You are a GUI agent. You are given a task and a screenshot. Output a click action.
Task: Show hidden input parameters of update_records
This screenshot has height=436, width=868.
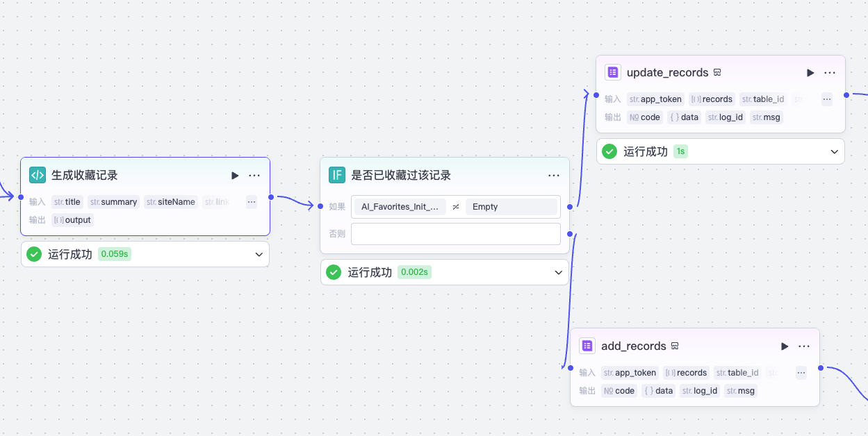click(826, 99)
